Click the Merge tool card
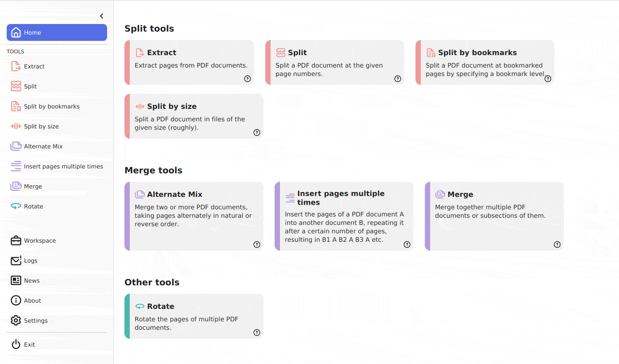 tap(494, 216)
